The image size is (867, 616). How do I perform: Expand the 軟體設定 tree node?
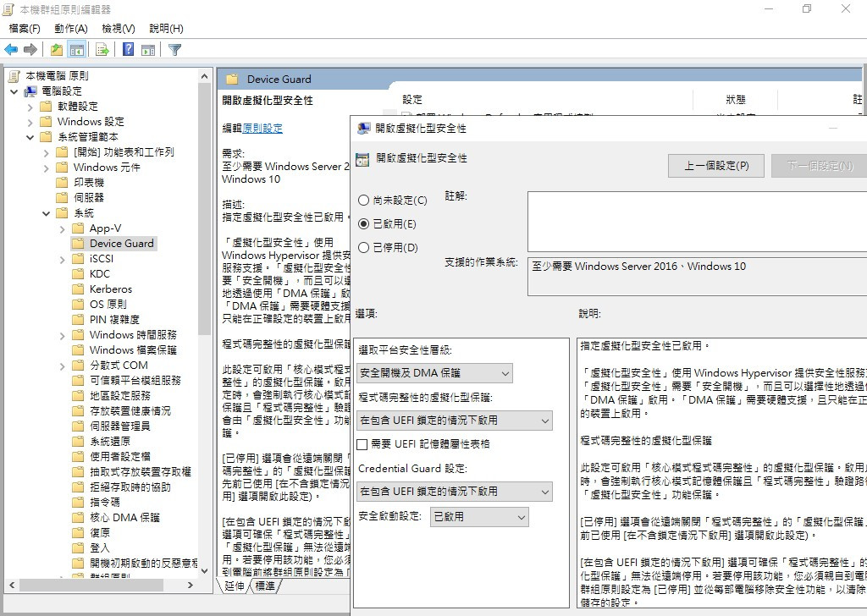click(x=30, y=107)
